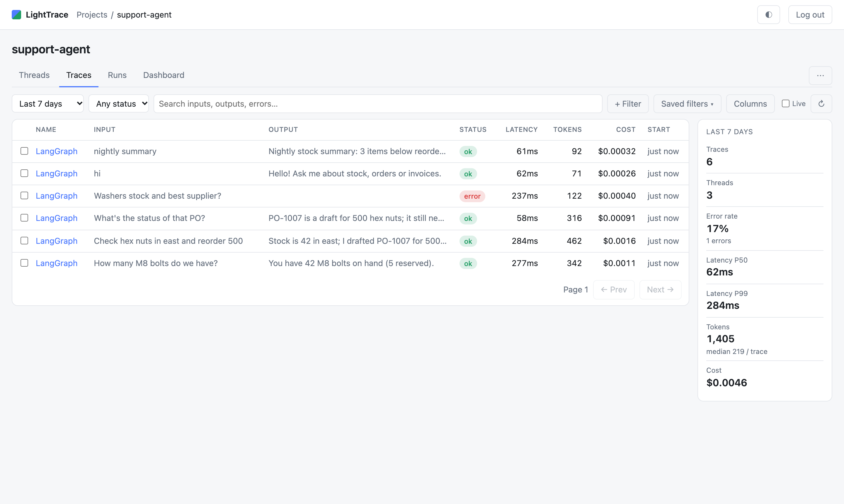The height and width of the screenshot is (504, 844).
Task: Click the Latency P50 62ms stat
Action: coord(764,267)
